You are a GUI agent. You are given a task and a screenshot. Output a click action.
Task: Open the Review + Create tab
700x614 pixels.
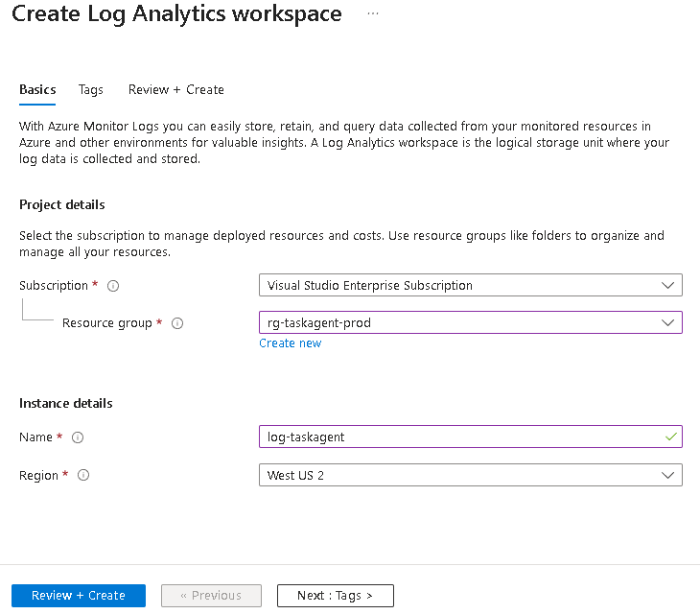175,90
